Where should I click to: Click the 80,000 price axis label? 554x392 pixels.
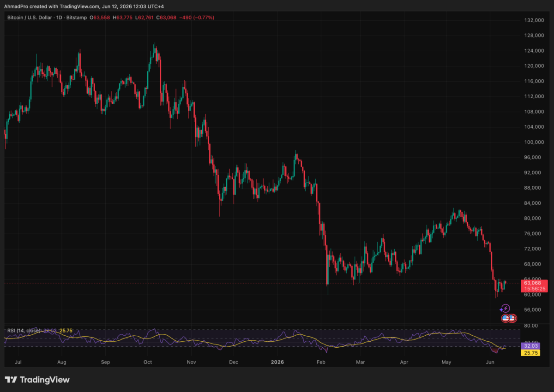tap(532, 218)
